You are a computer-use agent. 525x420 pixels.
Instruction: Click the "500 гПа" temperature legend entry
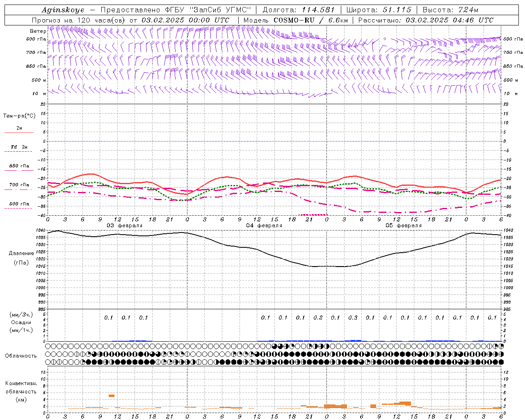point(19,204)
